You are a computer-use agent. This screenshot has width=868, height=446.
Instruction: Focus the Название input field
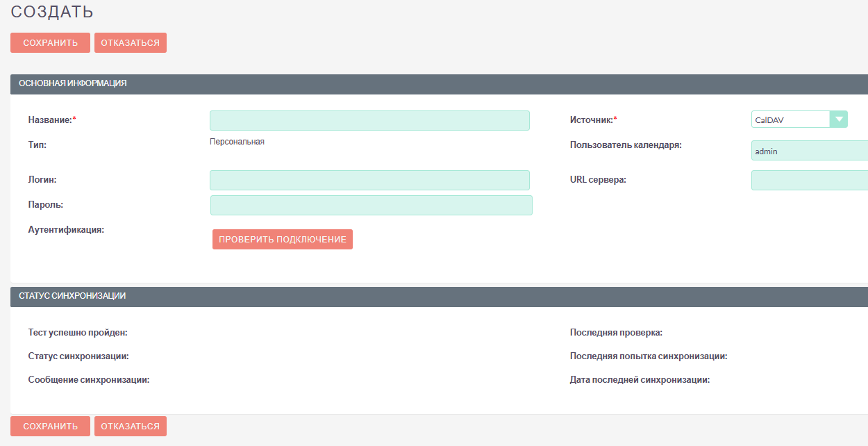click(x=369, y=120)
